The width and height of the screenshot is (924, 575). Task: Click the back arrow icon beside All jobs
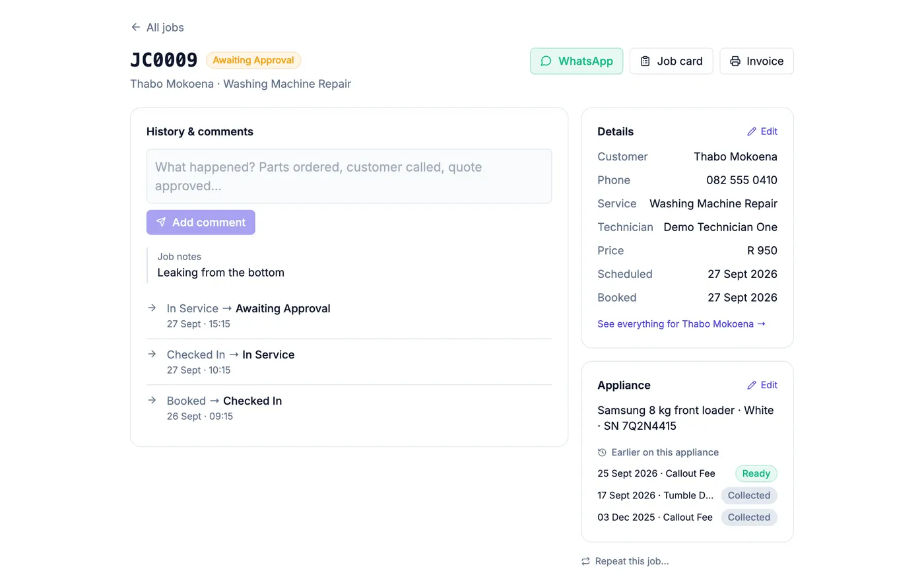coord(135,27)
